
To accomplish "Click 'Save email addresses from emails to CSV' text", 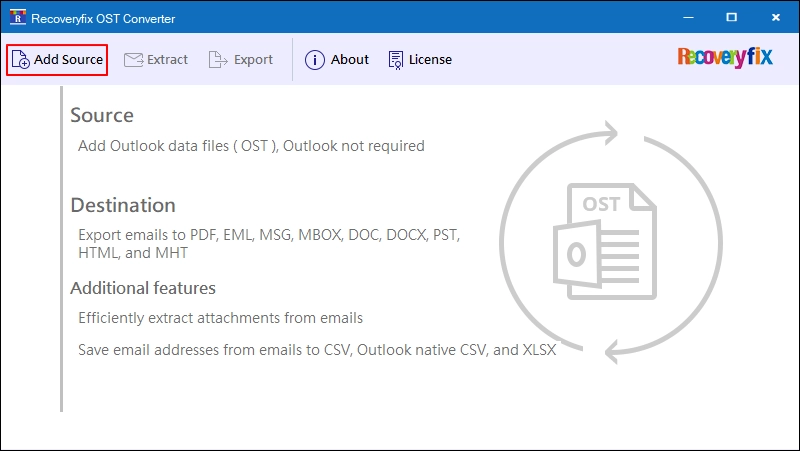I will [214, 350].
